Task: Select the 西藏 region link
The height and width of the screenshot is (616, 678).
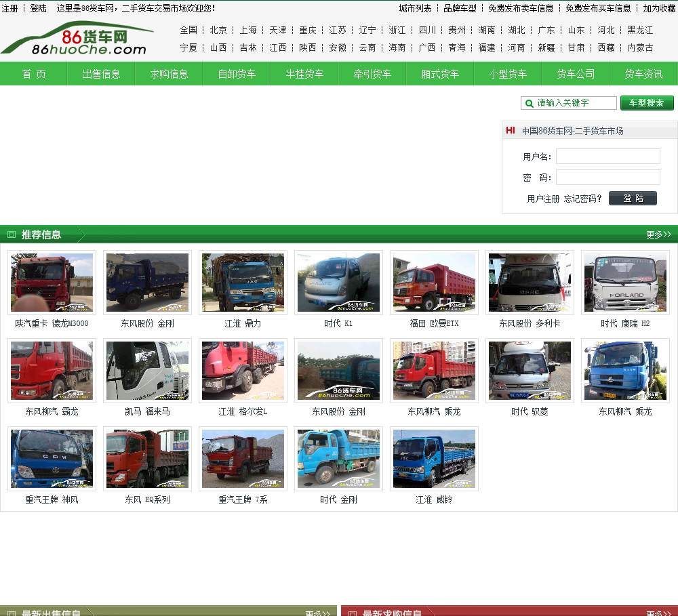Action: 606,47
